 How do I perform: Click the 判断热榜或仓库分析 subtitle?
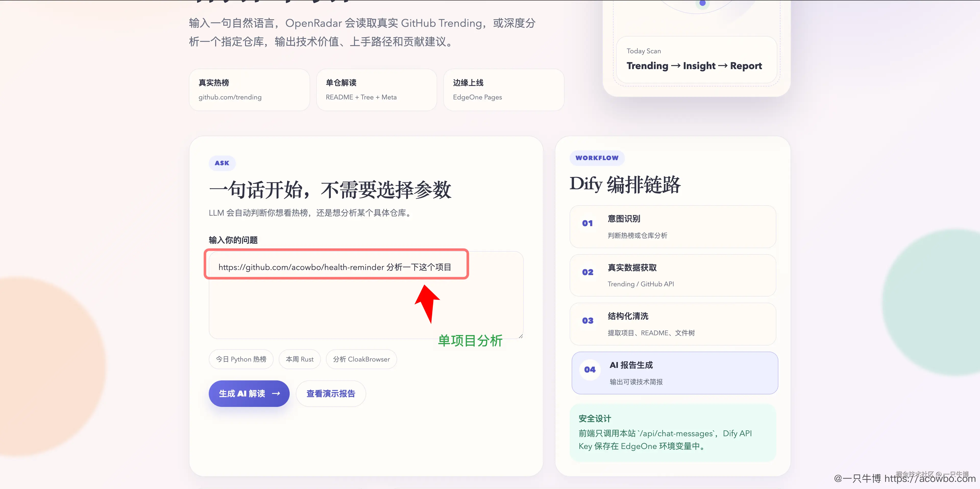point(637,236)
